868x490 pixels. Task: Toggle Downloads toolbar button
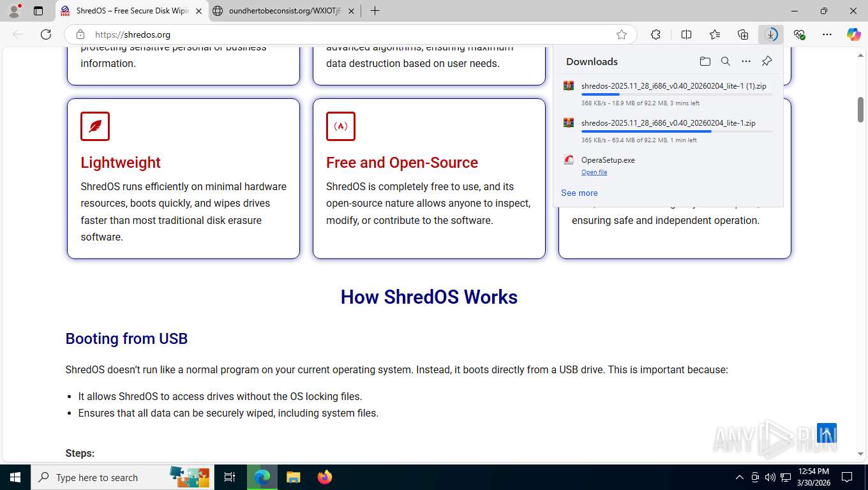click(771, 34)
